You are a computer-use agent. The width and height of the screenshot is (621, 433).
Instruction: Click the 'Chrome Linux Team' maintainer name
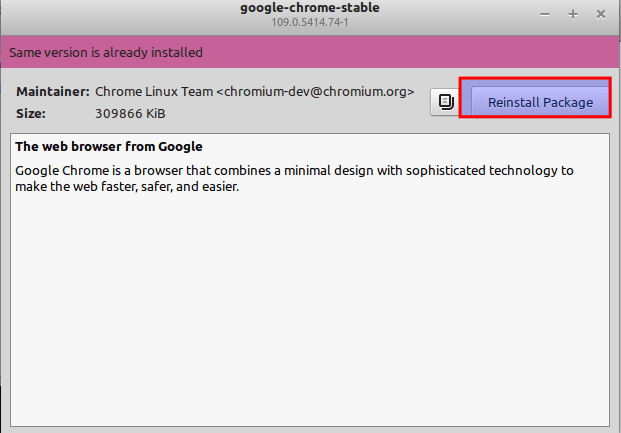click(x=154, y=92)
